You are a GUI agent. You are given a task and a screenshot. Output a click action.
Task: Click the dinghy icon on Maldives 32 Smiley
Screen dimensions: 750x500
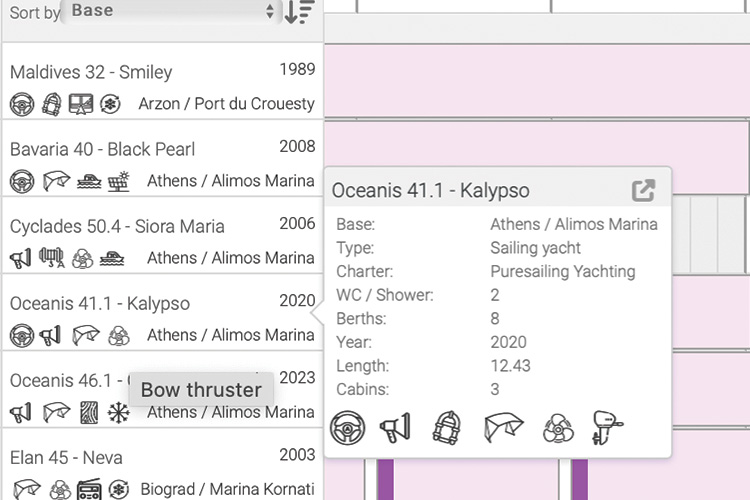[51, 104]
